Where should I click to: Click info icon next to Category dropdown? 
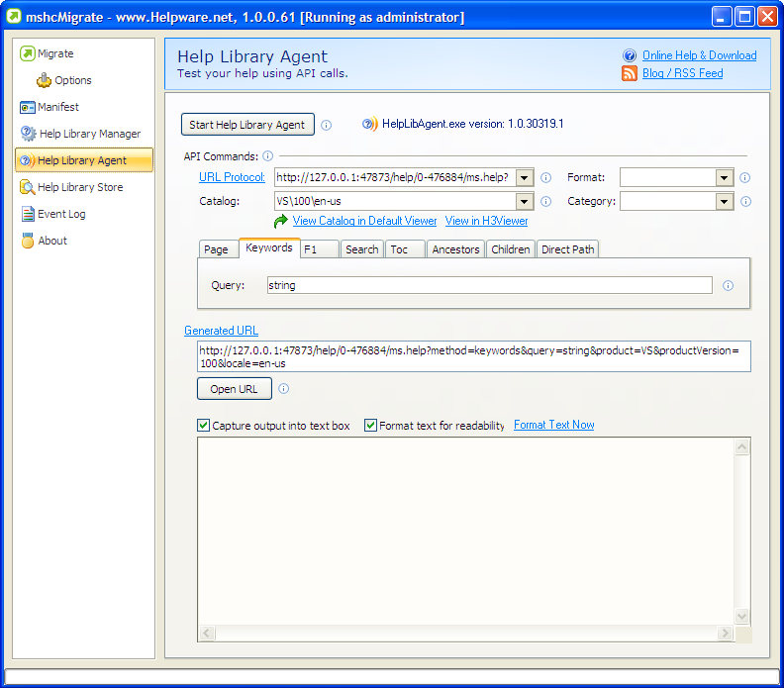[745, 201]
